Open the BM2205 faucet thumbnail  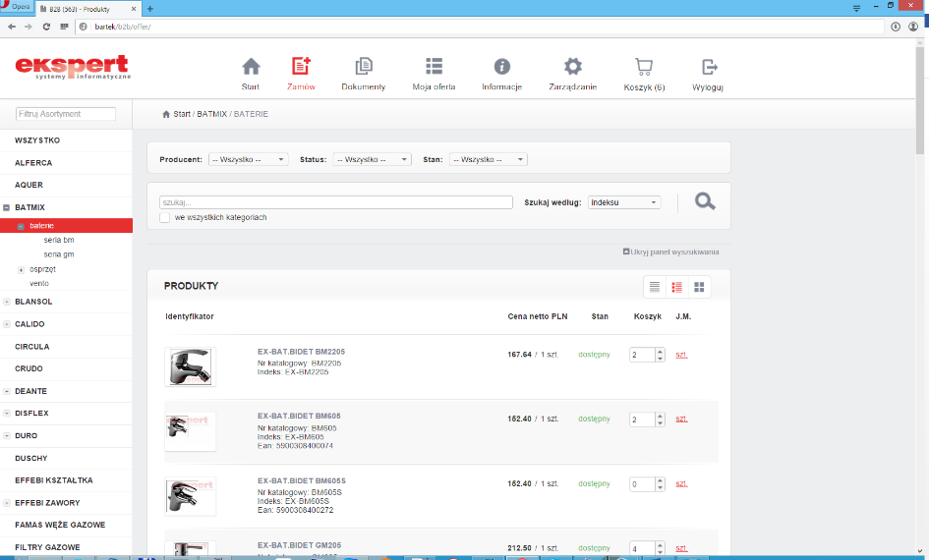pyautogui.click(x=190, y=367)
